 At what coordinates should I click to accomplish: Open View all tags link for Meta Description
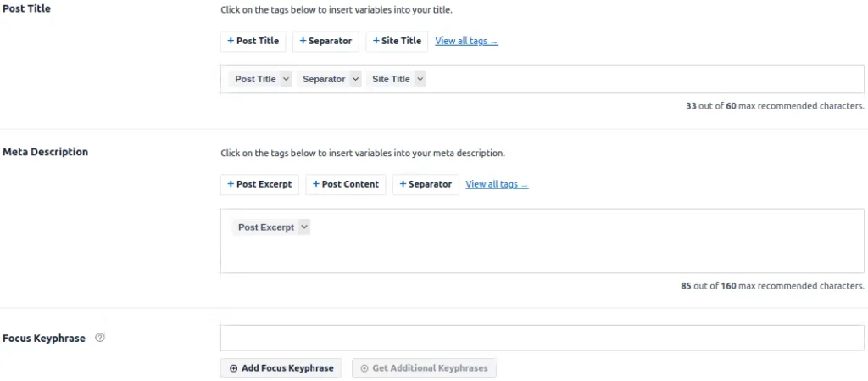497,184
